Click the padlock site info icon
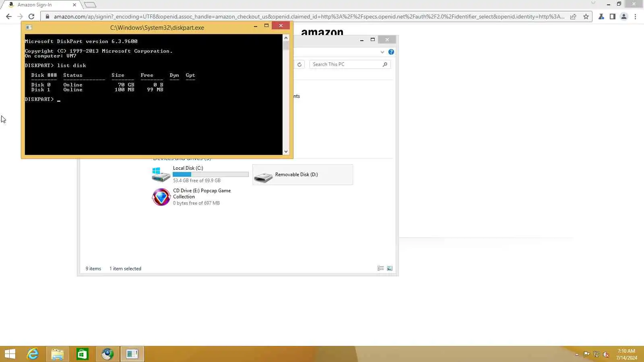Image resolution: width=644 pixels, height=362 pixels. (x=47, y=16)
